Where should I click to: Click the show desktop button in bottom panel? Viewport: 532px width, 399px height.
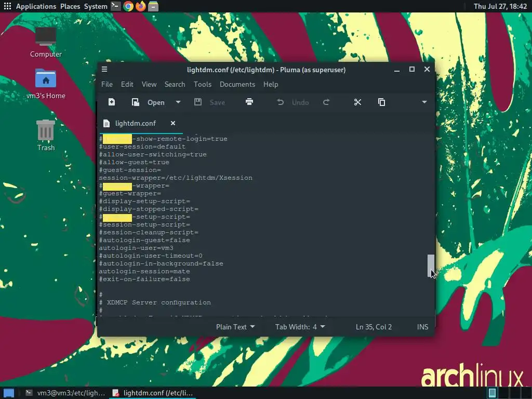coord(8,393)
